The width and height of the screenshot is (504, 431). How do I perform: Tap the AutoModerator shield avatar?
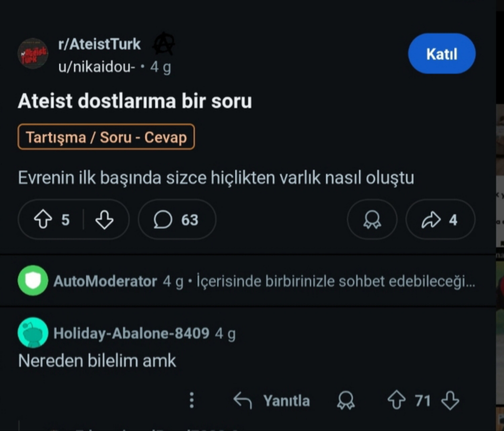pos(33,281)
